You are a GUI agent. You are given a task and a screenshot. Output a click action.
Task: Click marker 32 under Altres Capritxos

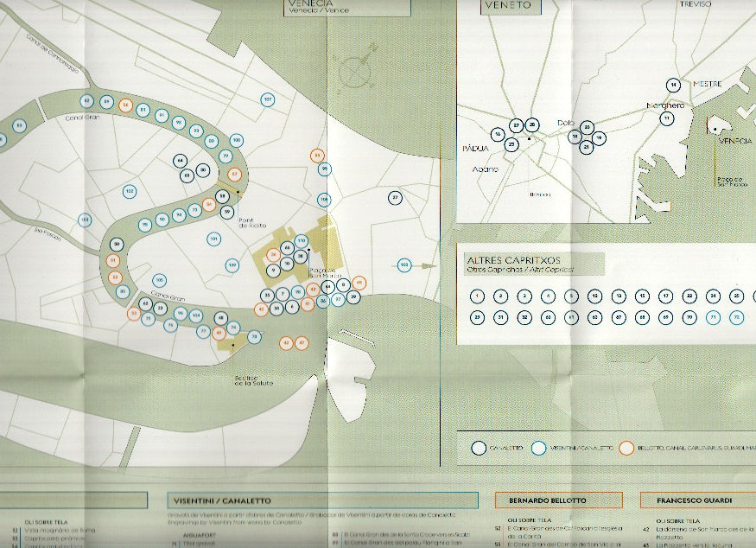(524, 317)
